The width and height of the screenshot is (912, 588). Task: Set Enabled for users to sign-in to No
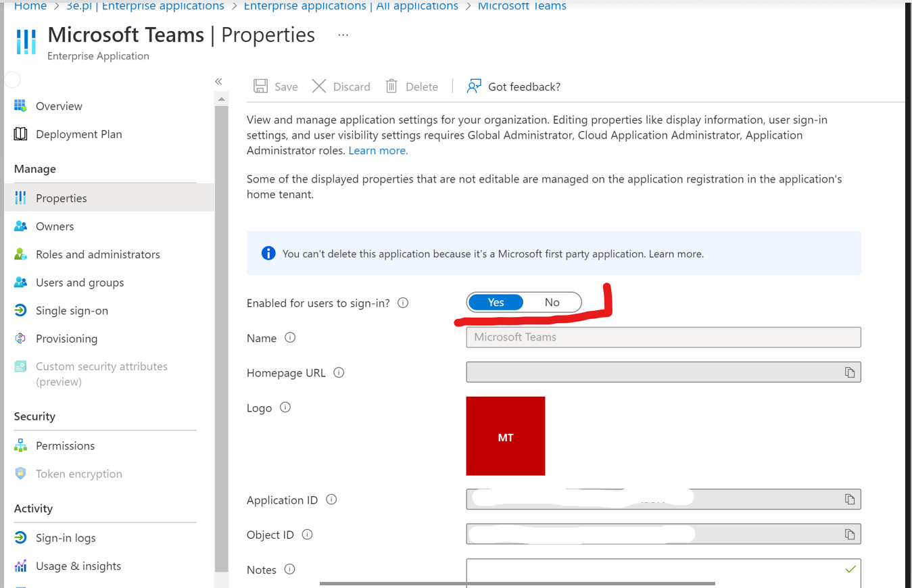[x=552, y=302]
